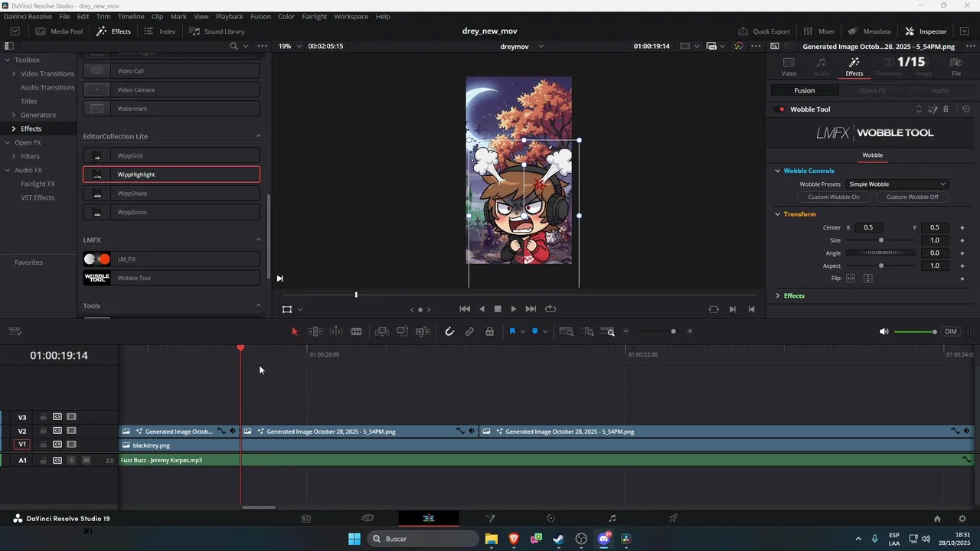Open the Metadata panel
980x551 pixels.
pos(869,31)
